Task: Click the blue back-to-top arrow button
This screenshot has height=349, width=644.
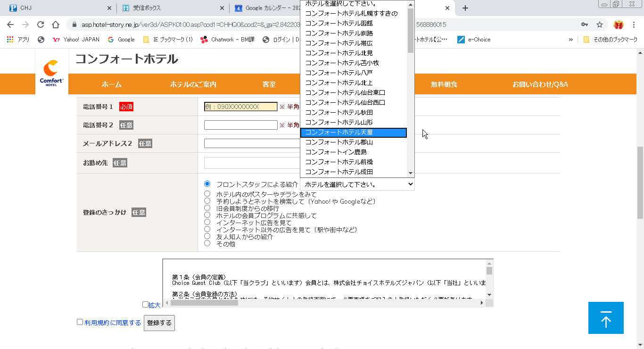Action: point(606,318)
